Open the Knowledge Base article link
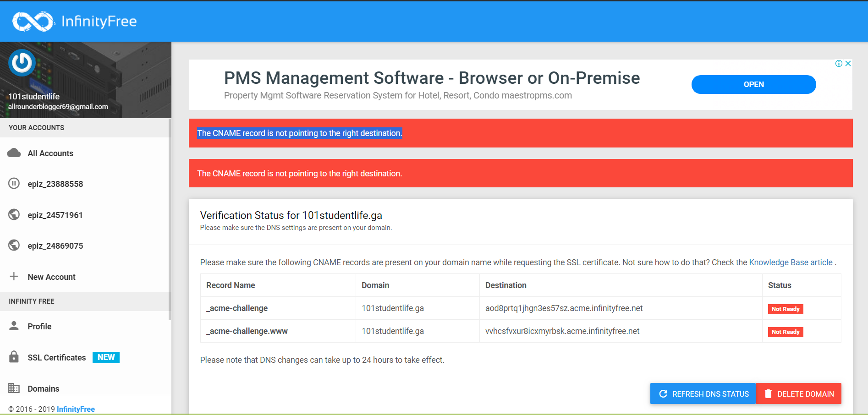 click(791, 262)
